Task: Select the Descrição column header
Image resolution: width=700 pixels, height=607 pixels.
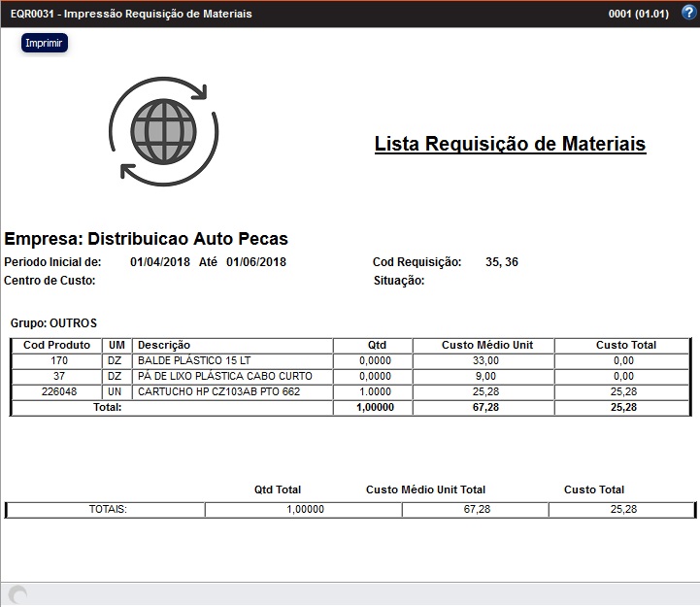Action: point(164,345)
